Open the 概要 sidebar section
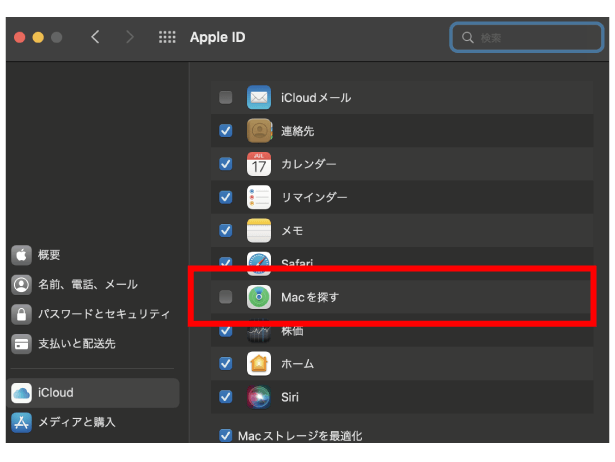This screenshot has width=615, height=462. click(x=49, y=255)
